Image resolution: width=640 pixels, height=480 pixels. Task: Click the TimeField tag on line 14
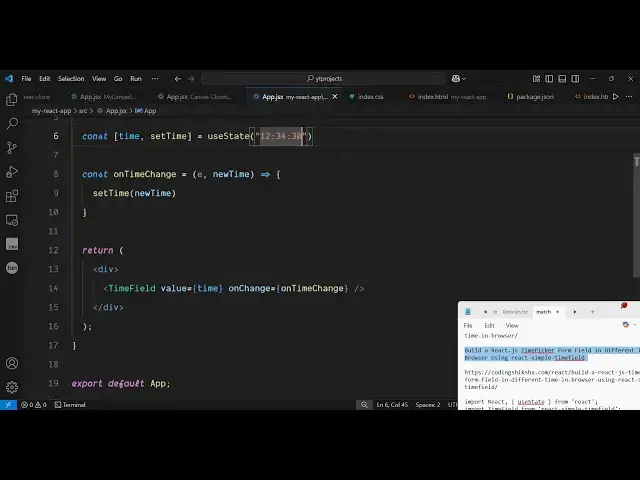point(132,288)
